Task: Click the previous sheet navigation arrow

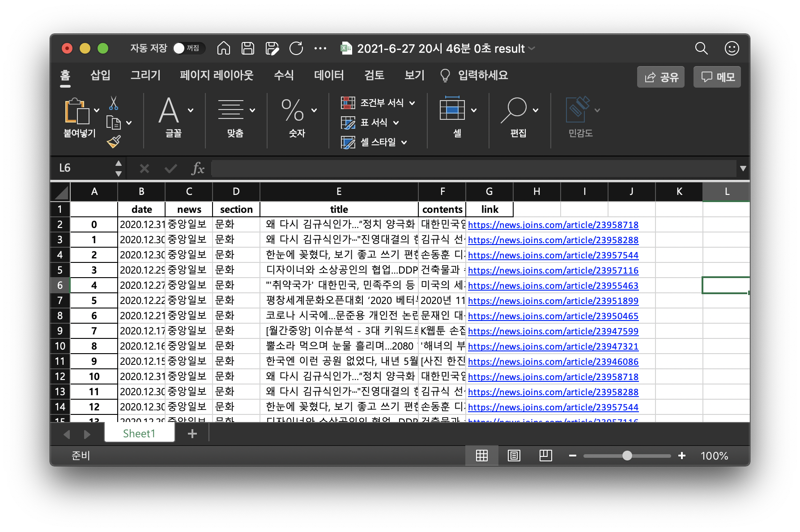Action: coord(67,434)
